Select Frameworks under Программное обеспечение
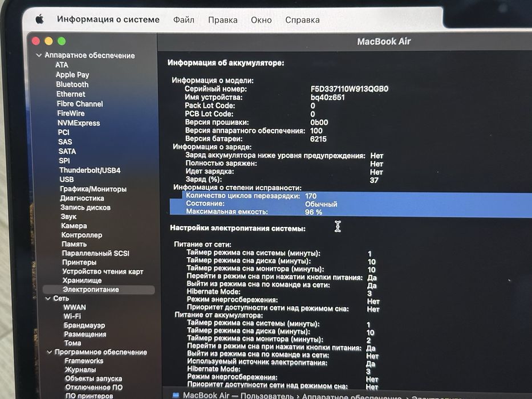The height and width of the screenshot is (399, 532). point(84,361)
